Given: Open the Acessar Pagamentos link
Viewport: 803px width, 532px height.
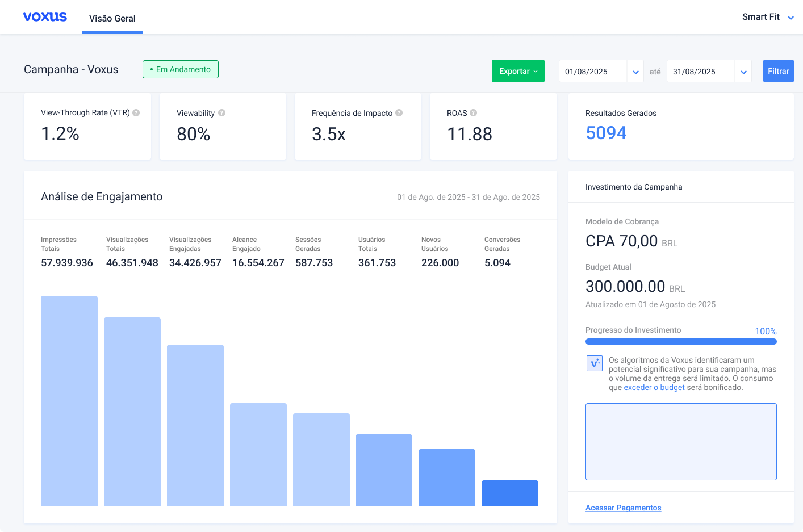Looking at the screenshot, I should point(623,508).
